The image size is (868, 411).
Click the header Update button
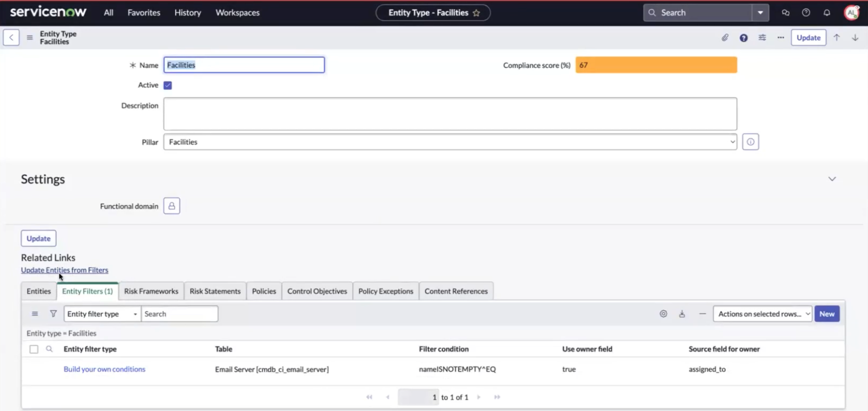tap(808, 37)
